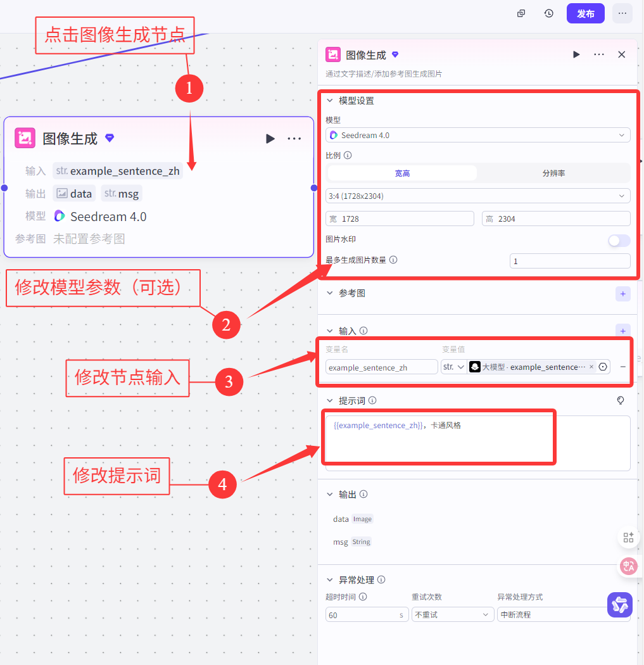This screenshot has height=665, width=644.
Task: Click the component grid icon on the right edge
Action: (628, 537)
